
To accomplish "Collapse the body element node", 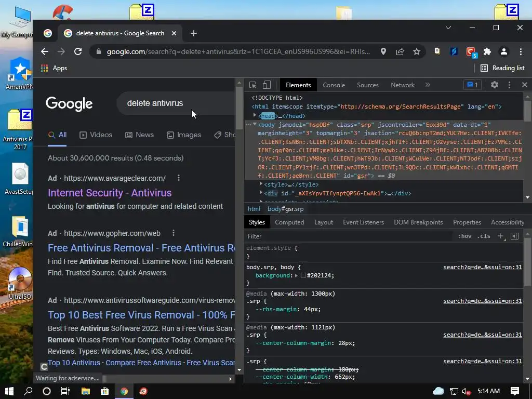I will (255, 125).
